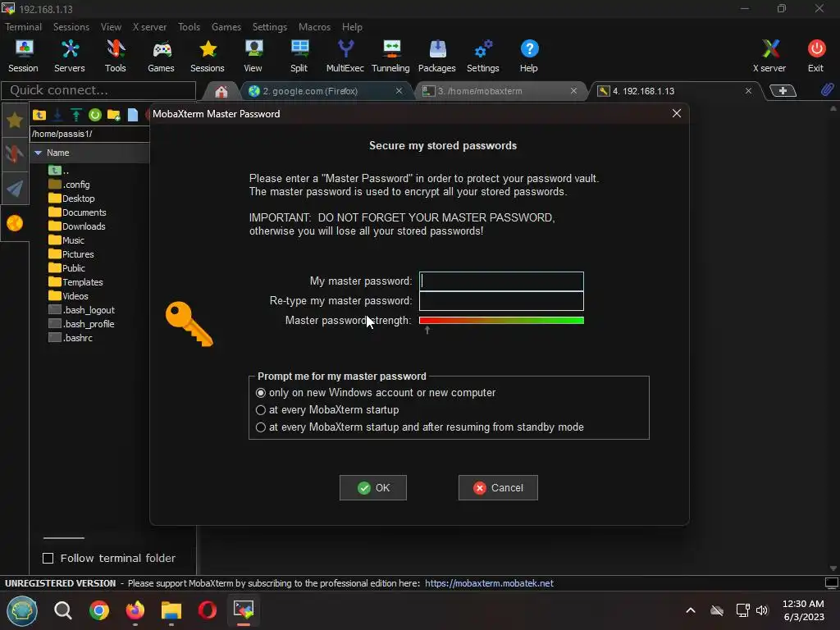Select 'only on new Windows account' option
840x630 pixels.
pyautogui.click(x=260, y=393)
